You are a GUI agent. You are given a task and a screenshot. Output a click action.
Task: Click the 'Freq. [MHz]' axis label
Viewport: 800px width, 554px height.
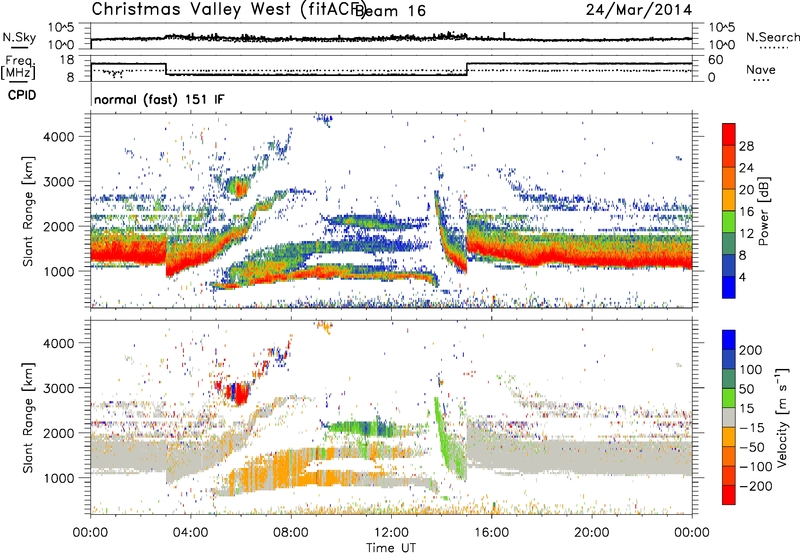[18, 67]
